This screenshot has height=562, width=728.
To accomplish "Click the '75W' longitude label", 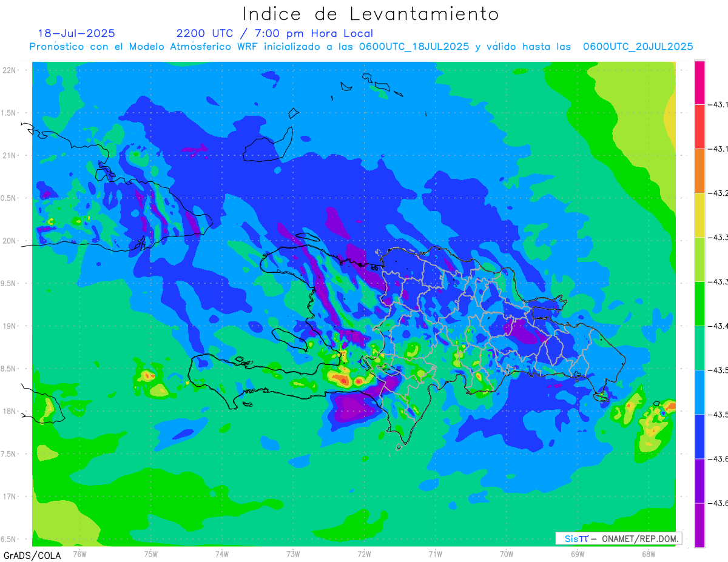I will click(x=151, y=554).
